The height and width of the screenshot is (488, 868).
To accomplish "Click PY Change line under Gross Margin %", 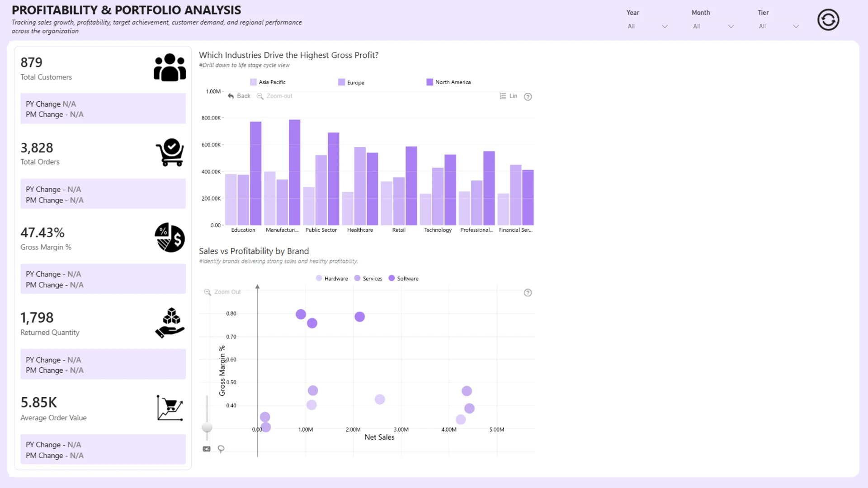I will pyautogui.click(x=53, y=274).
